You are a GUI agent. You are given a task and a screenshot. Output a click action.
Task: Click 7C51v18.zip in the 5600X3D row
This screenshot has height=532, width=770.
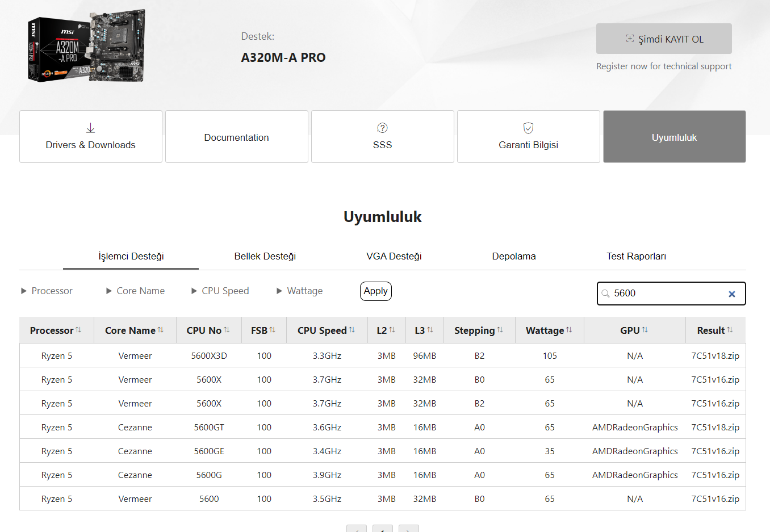coord(715,356)
